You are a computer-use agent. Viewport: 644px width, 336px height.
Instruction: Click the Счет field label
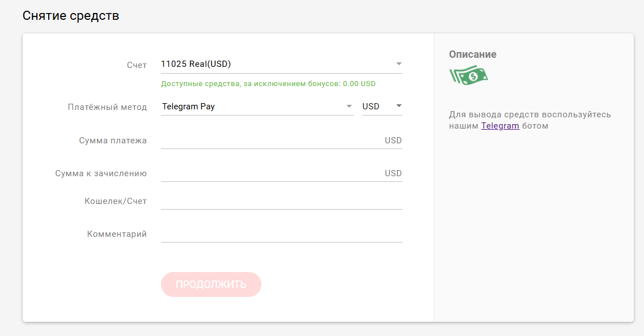[x=137, y=65]
